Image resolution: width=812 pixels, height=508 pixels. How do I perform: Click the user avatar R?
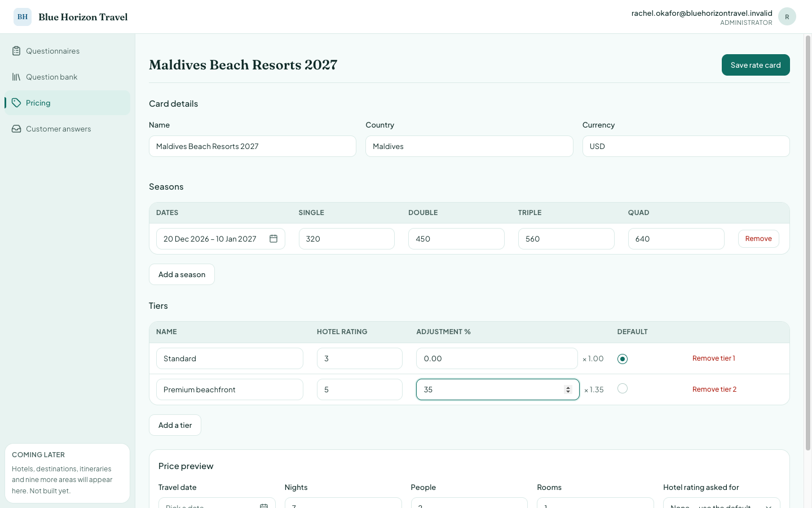(787, 17)
